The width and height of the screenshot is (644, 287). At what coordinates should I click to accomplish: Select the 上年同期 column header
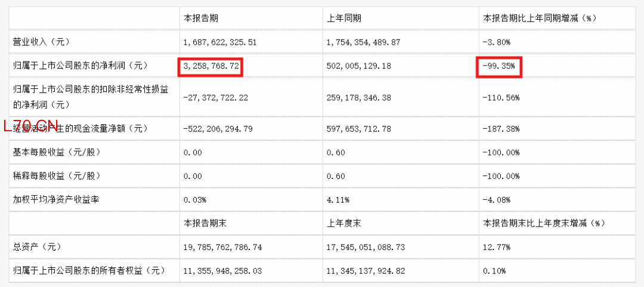(x=344, y=18)
